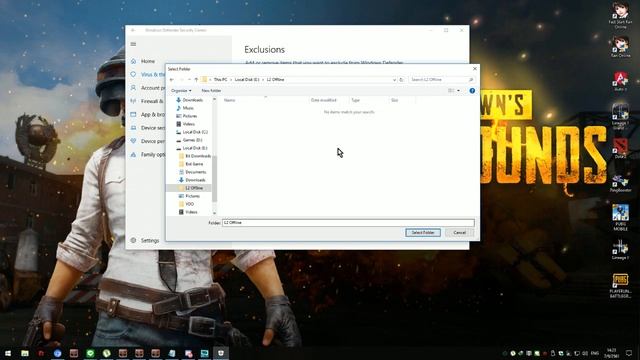This screenshot has width=640, height=360.
Task: Select Local Disk (C:) in tree
Action: pyautogui.click(x=192, y=132)
